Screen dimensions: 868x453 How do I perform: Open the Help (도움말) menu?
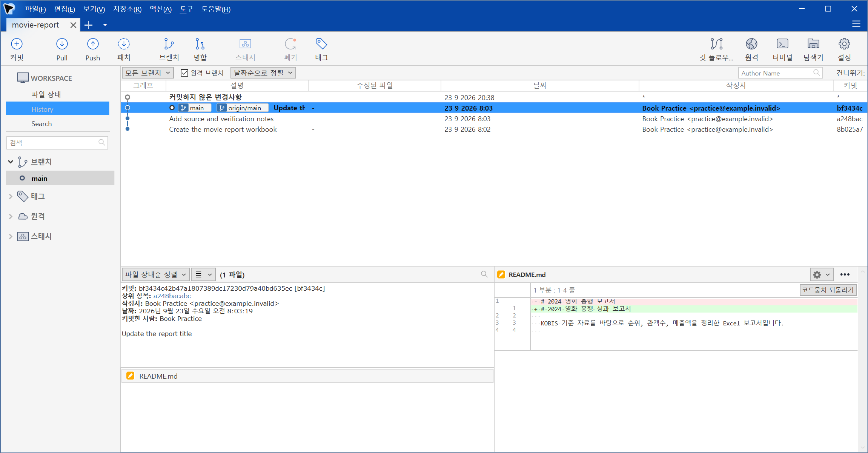[x=216, y=9]
